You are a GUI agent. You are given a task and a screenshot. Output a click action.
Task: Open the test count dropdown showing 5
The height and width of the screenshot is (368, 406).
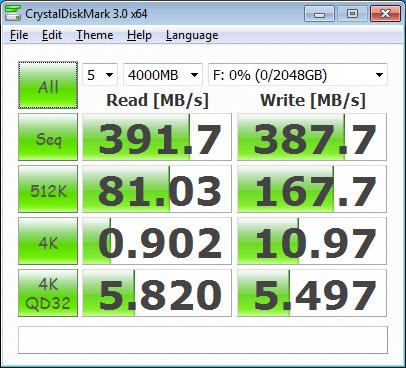tap(100, 75)
